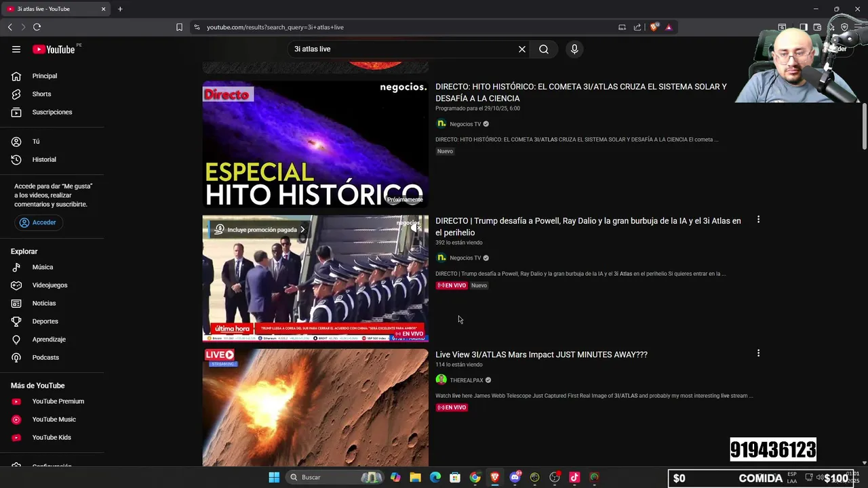This screenshot has width=868, height=488.
Task: Open Discord from the taskbar
Action: 515,477
